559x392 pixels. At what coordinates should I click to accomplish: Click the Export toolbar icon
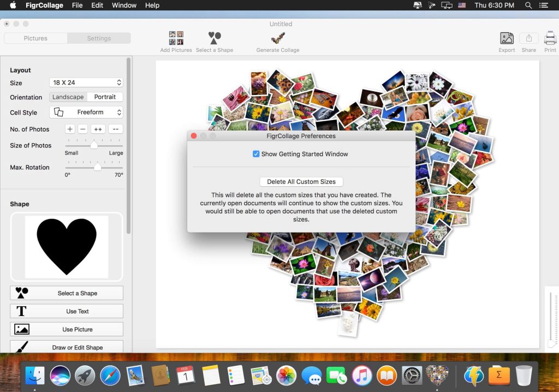coord(507,38)
